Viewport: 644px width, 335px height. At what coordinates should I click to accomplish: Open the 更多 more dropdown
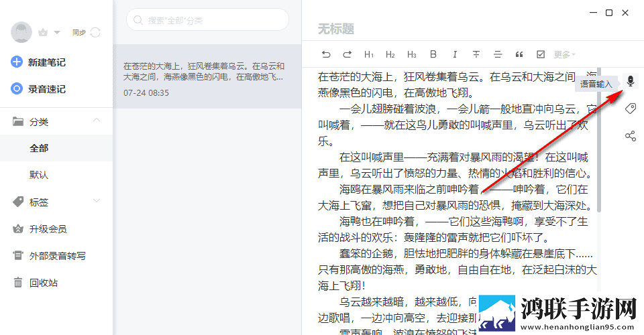[564, 54]
